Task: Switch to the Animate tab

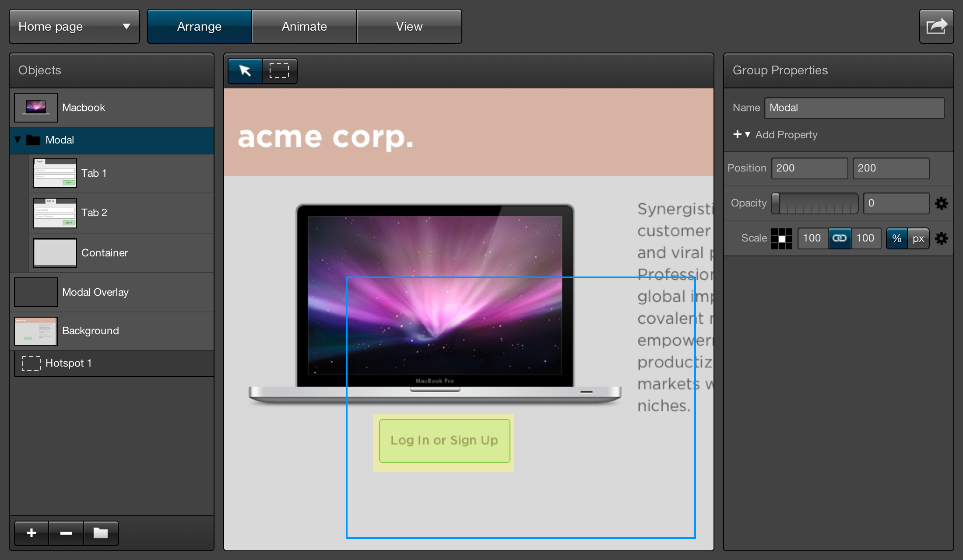Action: (304, 26)
